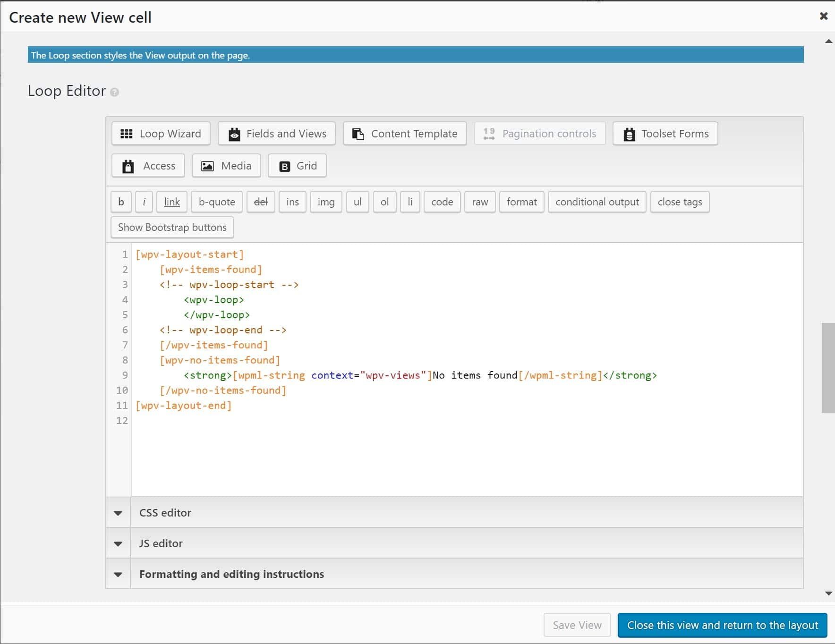Click the Loop Editor help icon
Viewport: 835px width, 644px height.
[x=115, y=93]
